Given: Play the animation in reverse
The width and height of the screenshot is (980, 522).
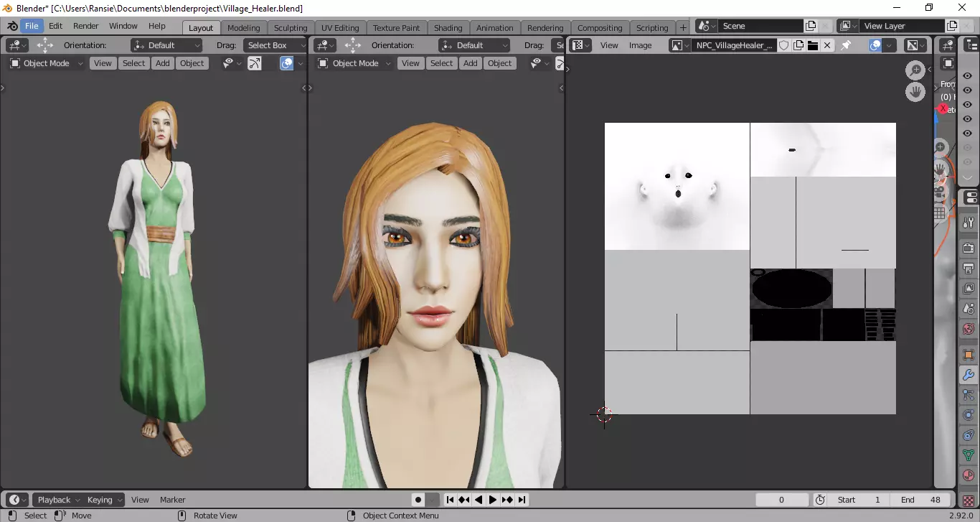Looking at the screenshot, I should point(479,500).
